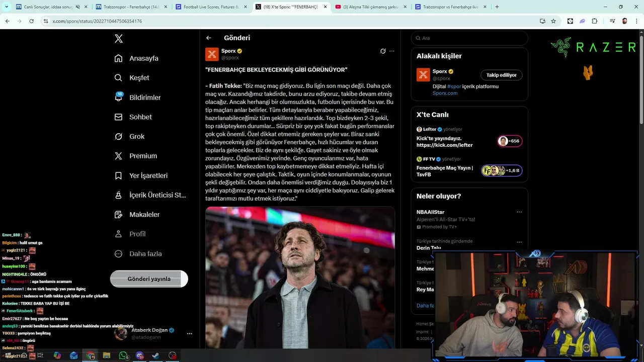The image size is (644, 362).
Task: Click the Gönderi yayınla button
Action: 149,279
